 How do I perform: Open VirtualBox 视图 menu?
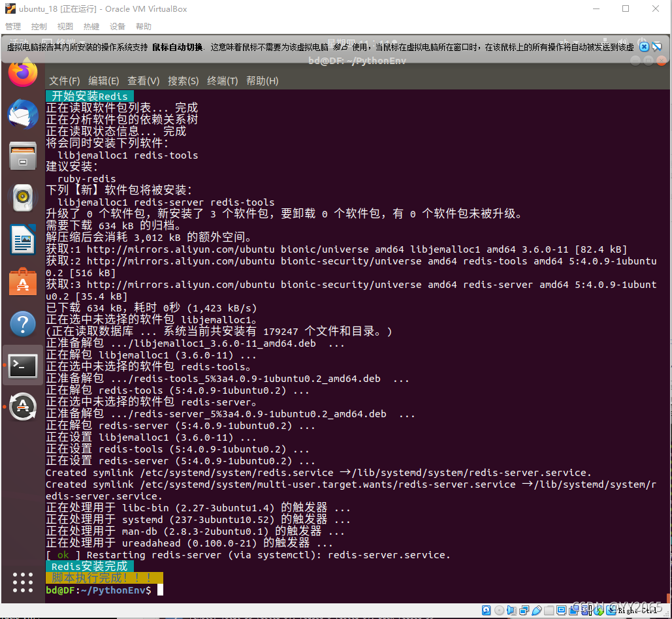click(65, 27)
